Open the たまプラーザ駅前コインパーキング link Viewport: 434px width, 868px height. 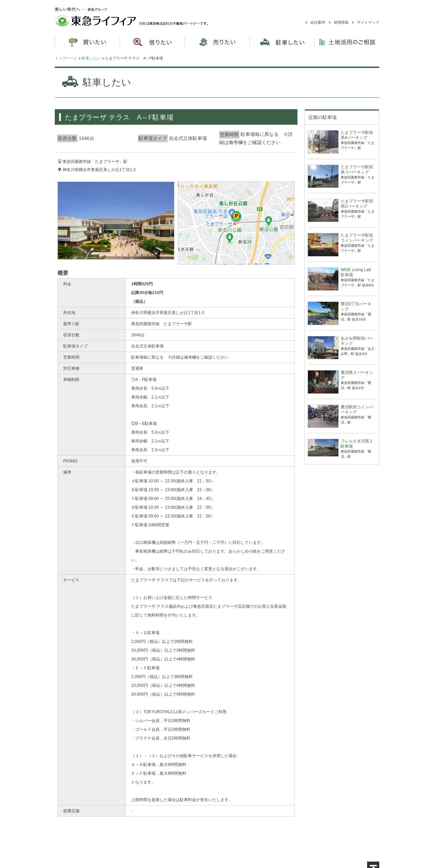[x=357, y=238]
